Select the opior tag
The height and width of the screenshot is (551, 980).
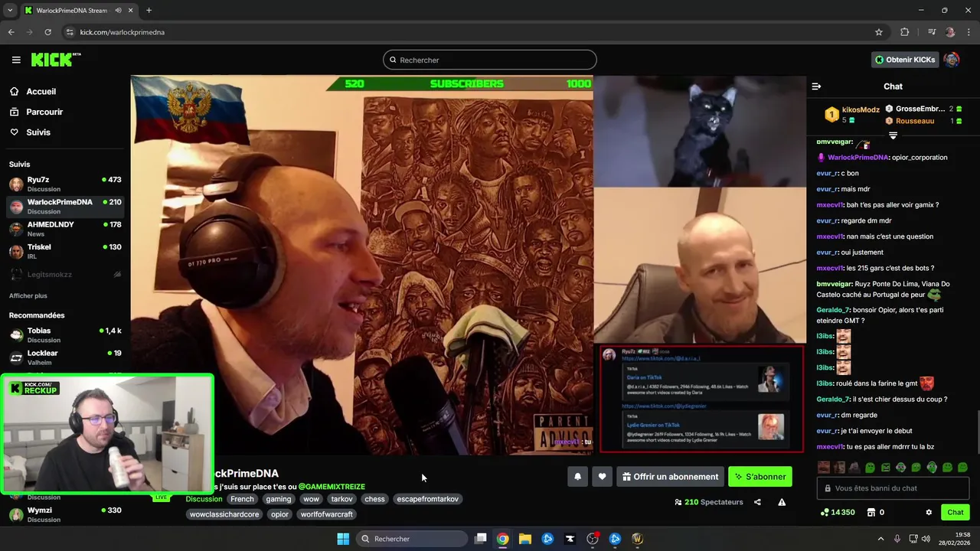point(280,514)
